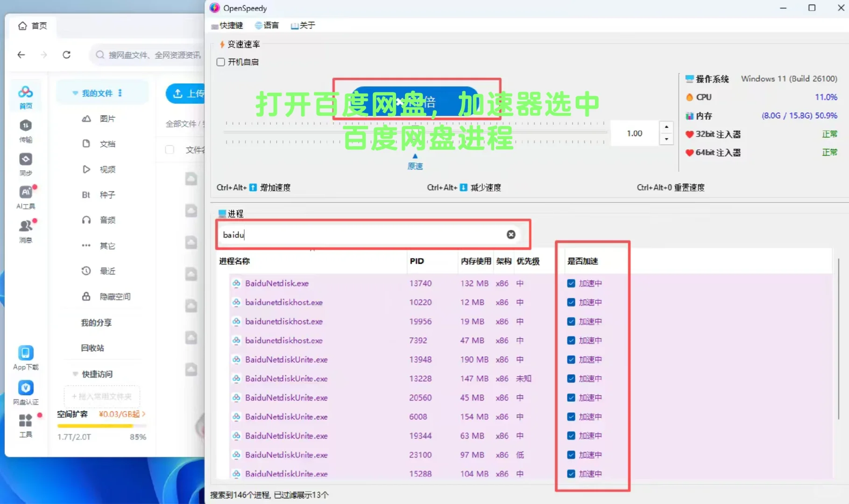The width and height of the screenshot is (849, 504).
Task: Clear the baidu search field with the X
Action: click(x=510, y=234)
